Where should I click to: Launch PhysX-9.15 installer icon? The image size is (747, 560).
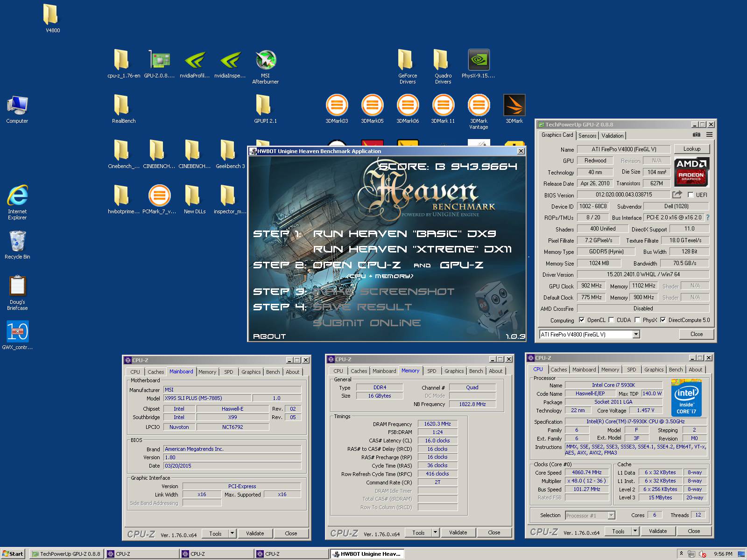tap(478, 63)
